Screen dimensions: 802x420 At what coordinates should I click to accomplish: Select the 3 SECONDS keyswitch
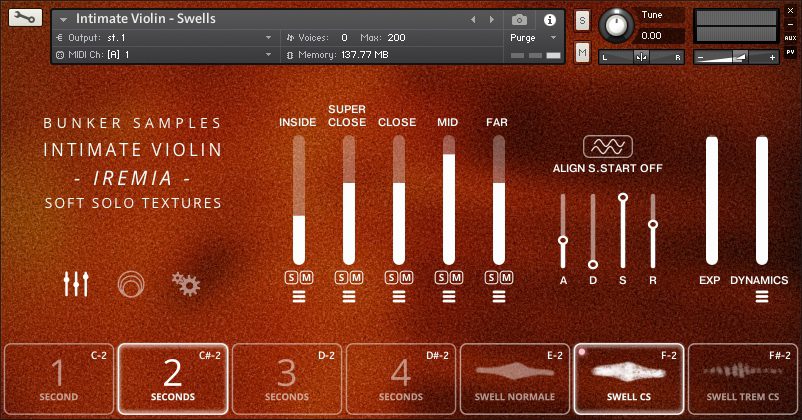pyautogui.click(x=287, y=379)
